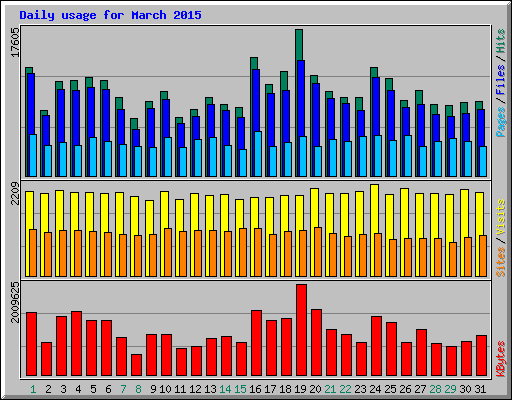Click the red KBytes bar for day 31
The image size is (512, 400).
pos(481,356)
